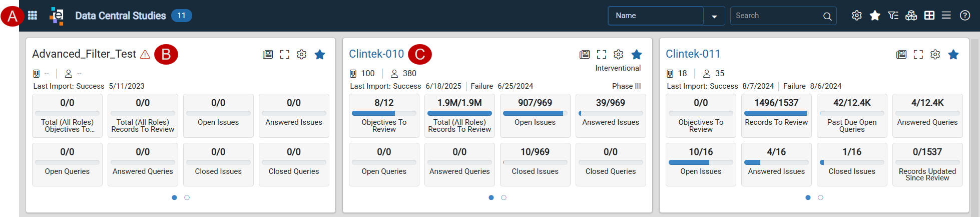Viewport: 980px width, 217px height.
Task: Click Clintek-011 Open Issues progress bar
Action: tap(701, 162)
